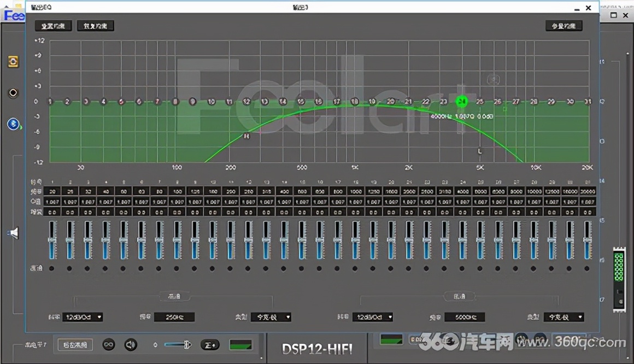The width and height of the screenshot is (634, 364).
Task: Click the restore parameters button at top left
Action: click(x=95, y=25)
